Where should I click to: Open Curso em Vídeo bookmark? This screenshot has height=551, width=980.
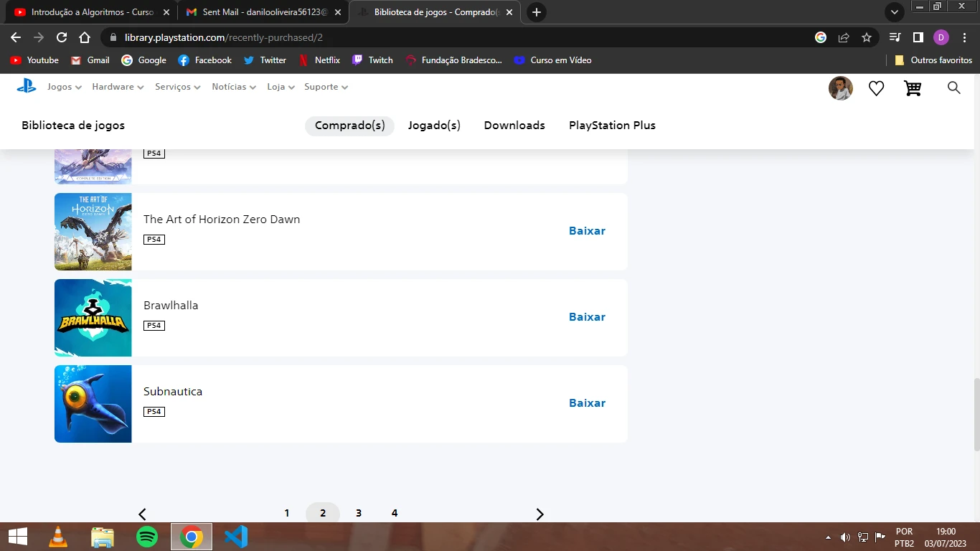(x=553, y=60)
